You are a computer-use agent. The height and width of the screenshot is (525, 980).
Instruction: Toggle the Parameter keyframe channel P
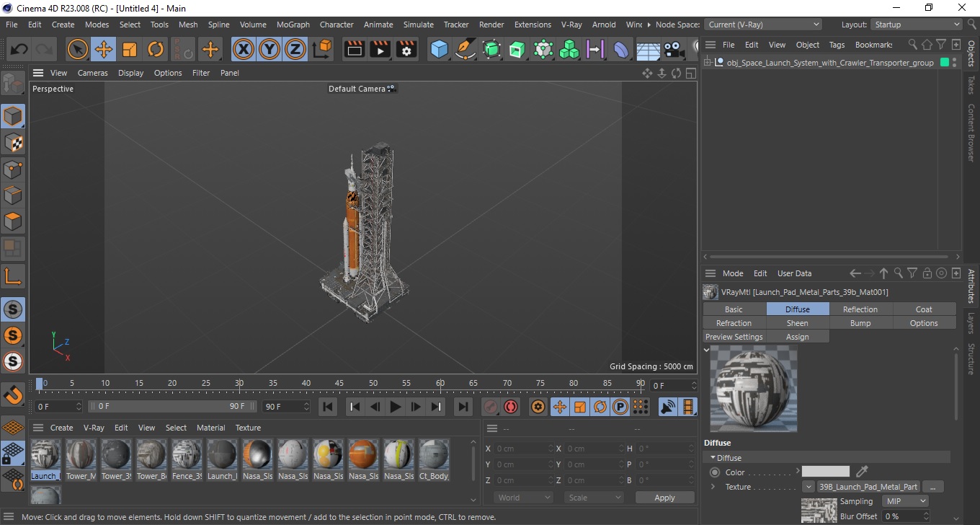click(x=620, y=407)
